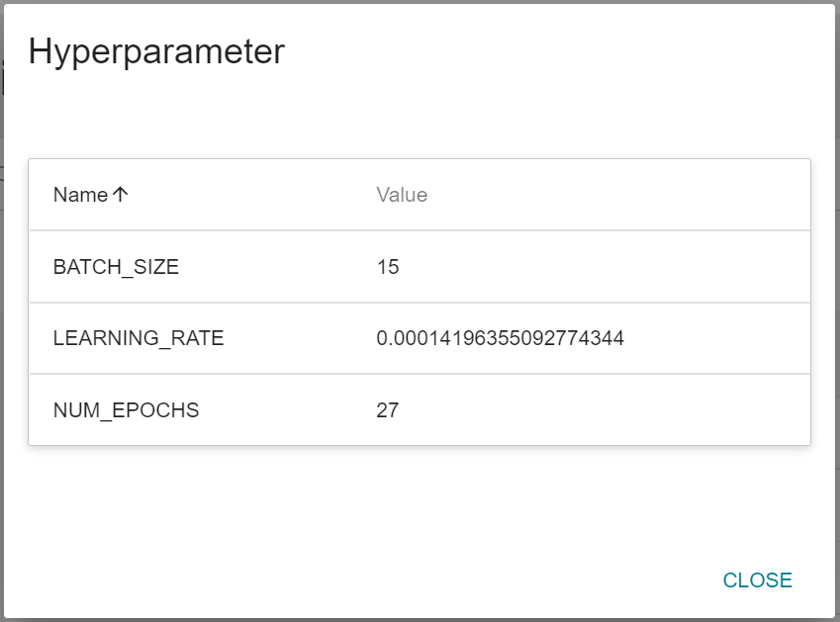This screenshot has width=840, height=622.
Task: Click the batch size value 15
Action: (388, 267)
